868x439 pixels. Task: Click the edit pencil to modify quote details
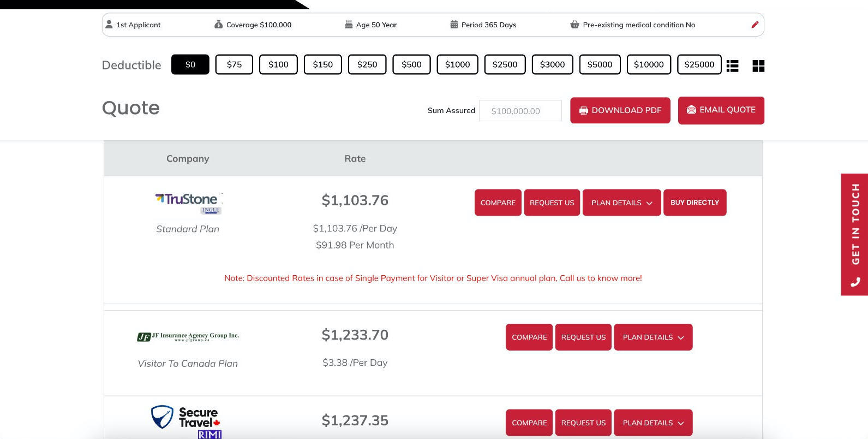(x=755, y=25)
